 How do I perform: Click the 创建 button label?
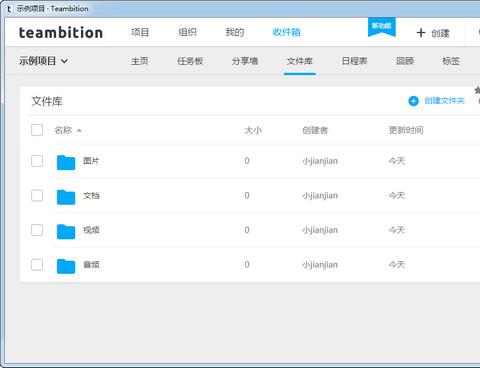[440, 33]
